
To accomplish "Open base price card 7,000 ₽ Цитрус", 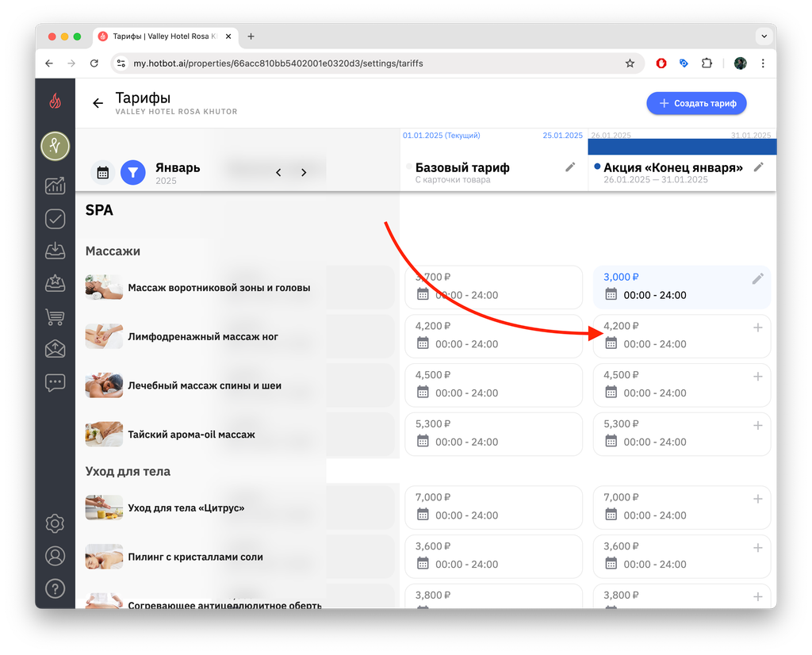I will (x=493, y=508).
